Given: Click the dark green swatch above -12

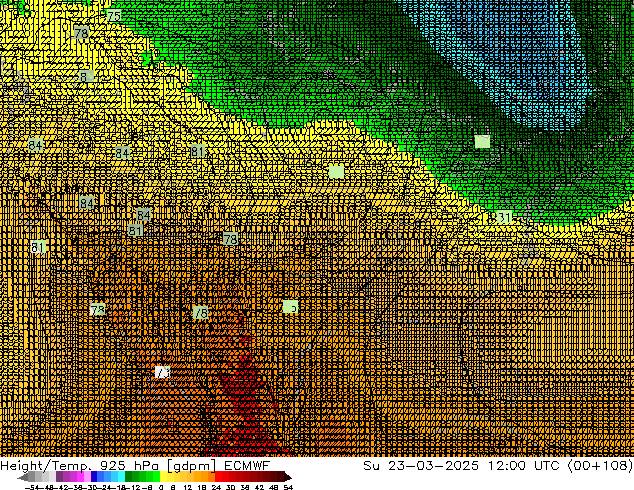Looking at the screenshot, I should click(x=129, y=477).
